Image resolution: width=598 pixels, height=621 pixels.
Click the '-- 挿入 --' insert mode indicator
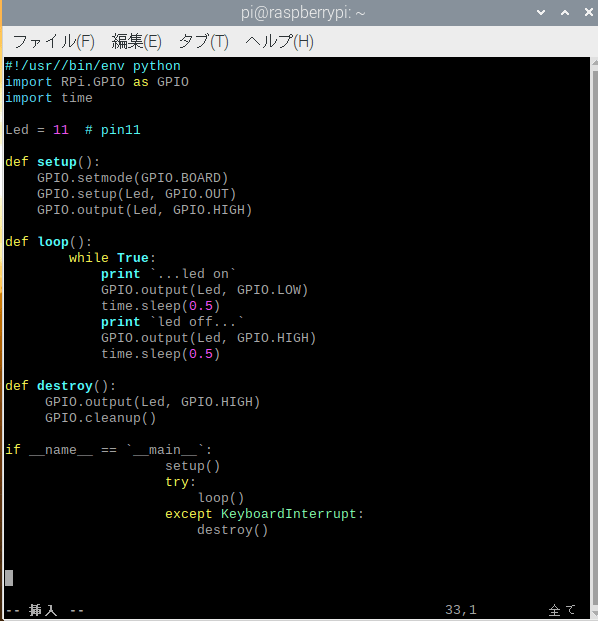pyautogui.click(x=45, y=610)
